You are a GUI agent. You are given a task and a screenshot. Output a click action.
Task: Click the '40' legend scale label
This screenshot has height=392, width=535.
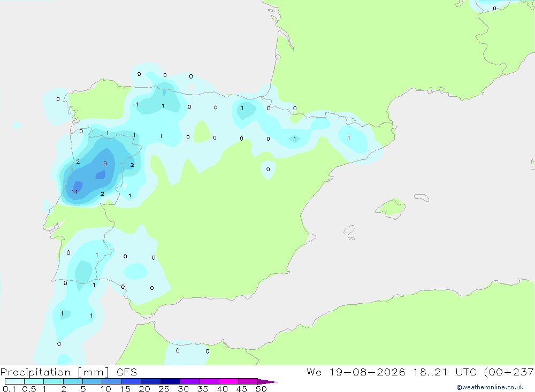(222, 389)
